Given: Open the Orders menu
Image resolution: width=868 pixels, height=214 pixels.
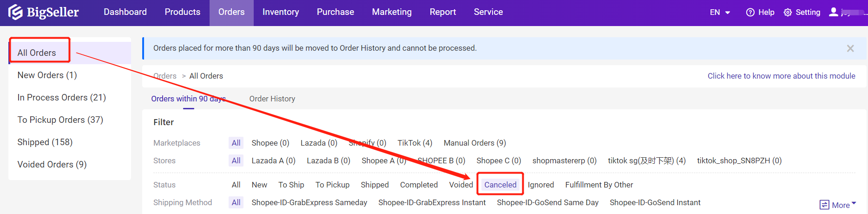Looking at the screenshot, I should [x=231, y=12].
